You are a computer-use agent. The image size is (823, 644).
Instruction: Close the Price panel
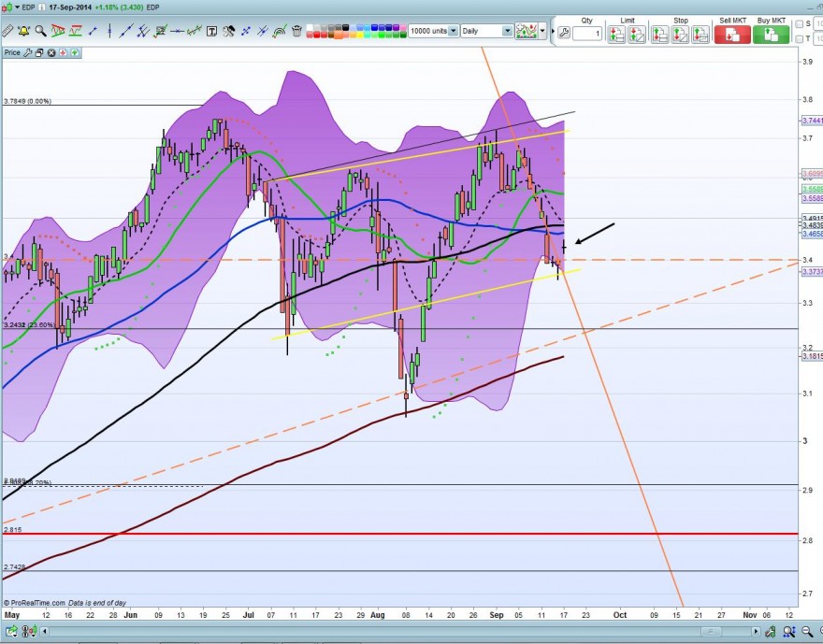click(x=51, y=53)
